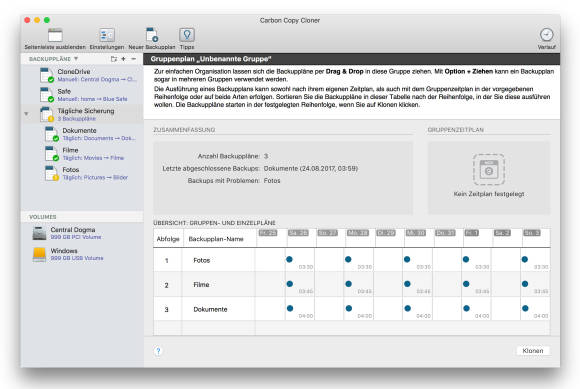Select Dokumente plan in sidebar

pyautogui.click(x=82, y=134)
